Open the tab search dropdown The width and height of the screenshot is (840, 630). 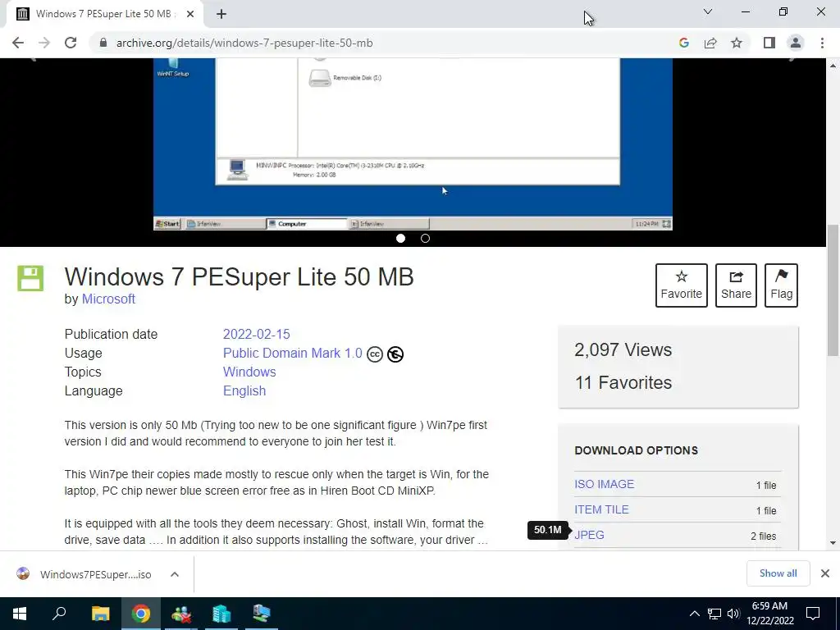pyautogui.click(x=708, y=11)
